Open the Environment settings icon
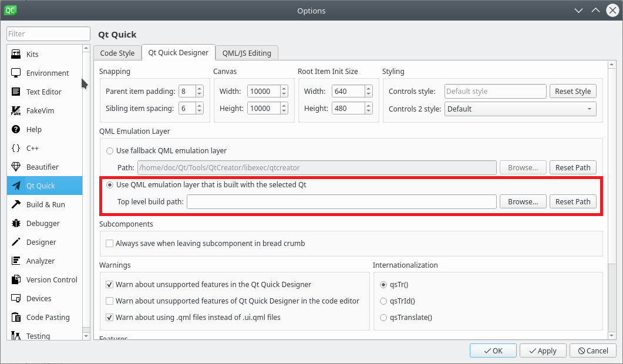Image resolution: width=623 pixels, height=364 pixels. point(16,73)
